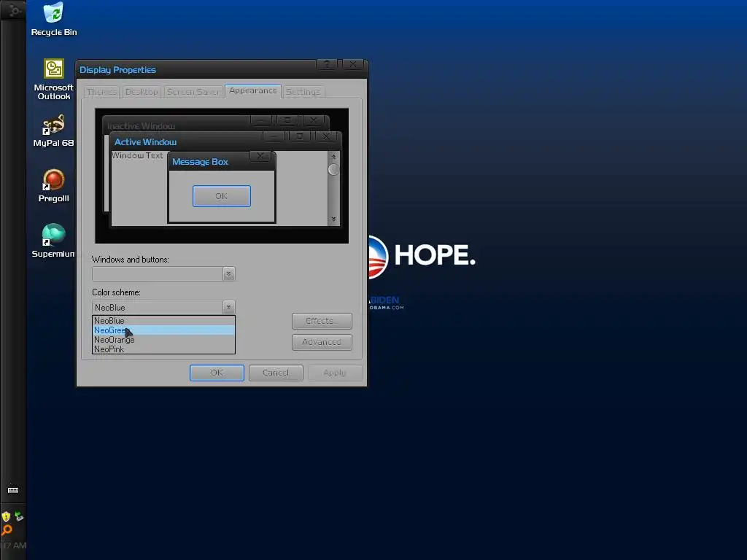This screenshot has height=560, width=747.
Task: Select the PregoIII desktop shortcut
Action: point(54,186)
